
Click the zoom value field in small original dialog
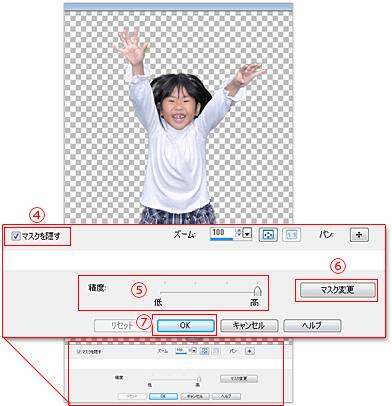coord(181,350)
